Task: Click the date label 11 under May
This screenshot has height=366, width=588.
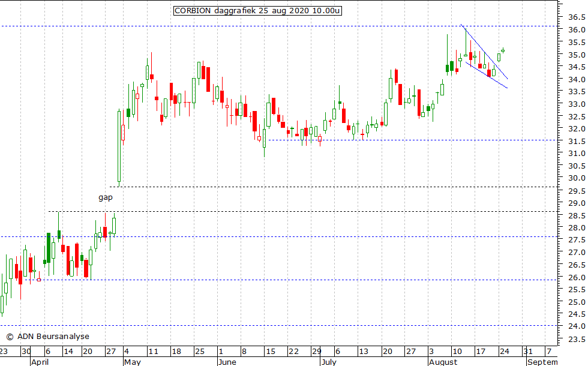Action: click(153, 352)
